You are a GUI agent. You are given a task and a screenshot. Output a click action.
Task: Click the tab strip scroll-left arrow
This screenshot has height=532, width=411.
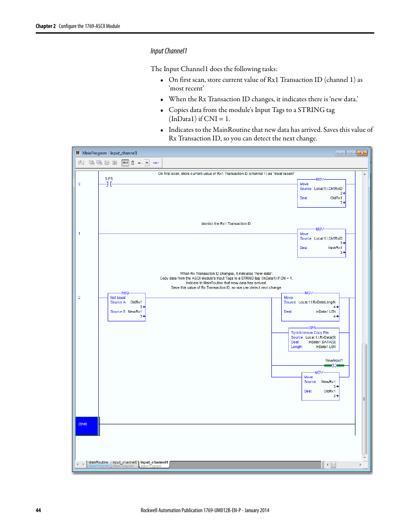pos(78,464)
